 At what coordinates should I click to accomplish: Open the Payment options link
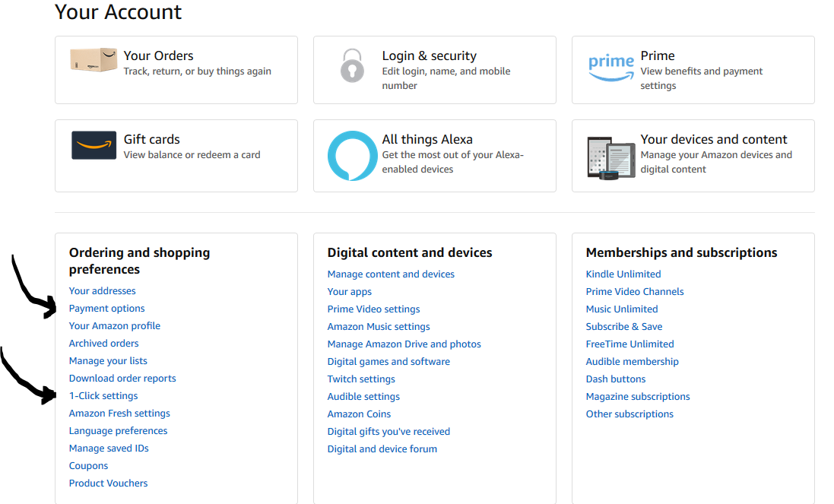[106, 309]
